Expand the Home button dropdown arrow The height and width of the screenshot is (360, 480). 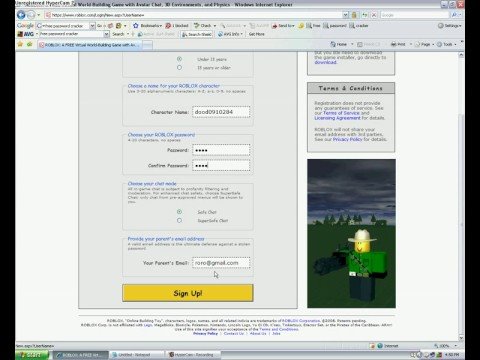coord(352,44)
